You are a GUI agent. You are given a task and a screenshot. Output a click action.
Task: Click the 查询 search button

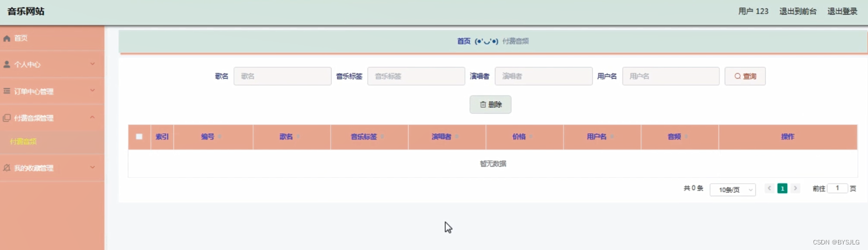point(745,76)
